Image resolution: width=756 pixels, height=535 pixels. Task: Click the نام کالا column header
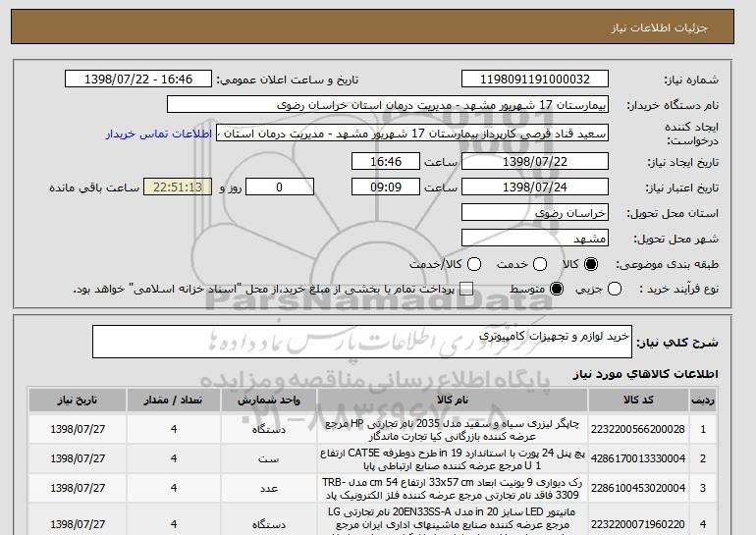pos(453,401)
